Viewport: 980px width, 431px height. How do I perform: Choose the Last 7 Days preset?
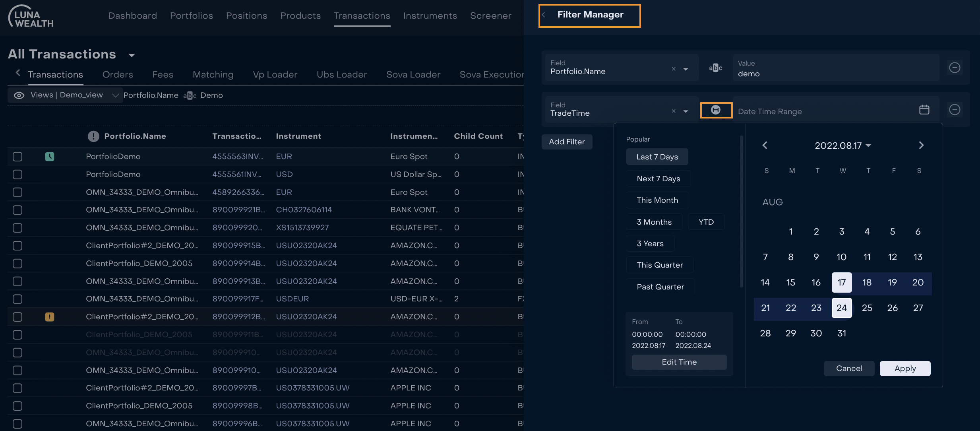(x=657, y=157)
